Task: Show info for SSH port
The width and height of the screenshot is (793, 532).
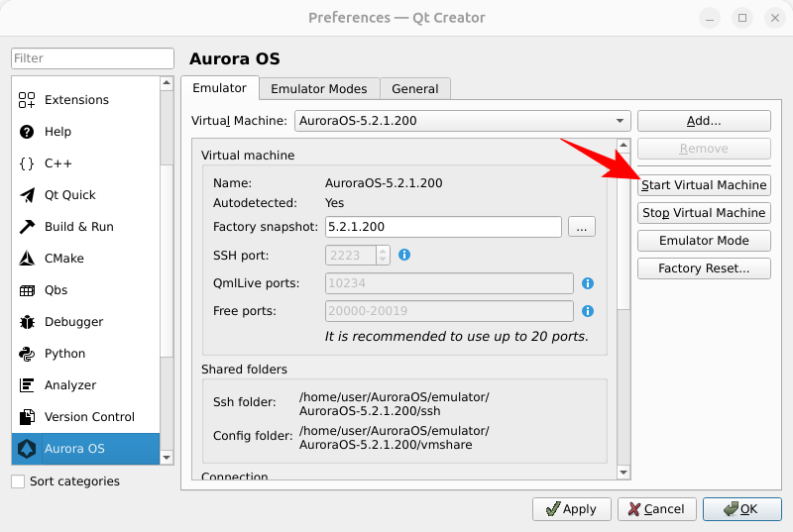Action: click(x=404, y=255)
